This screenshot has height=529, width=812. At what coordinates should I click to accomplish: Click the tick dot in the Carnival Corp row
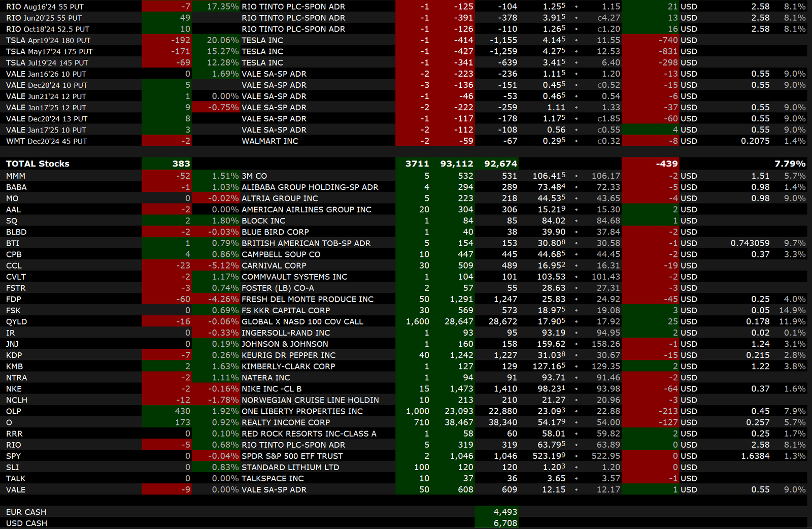(x=576, y=266)
